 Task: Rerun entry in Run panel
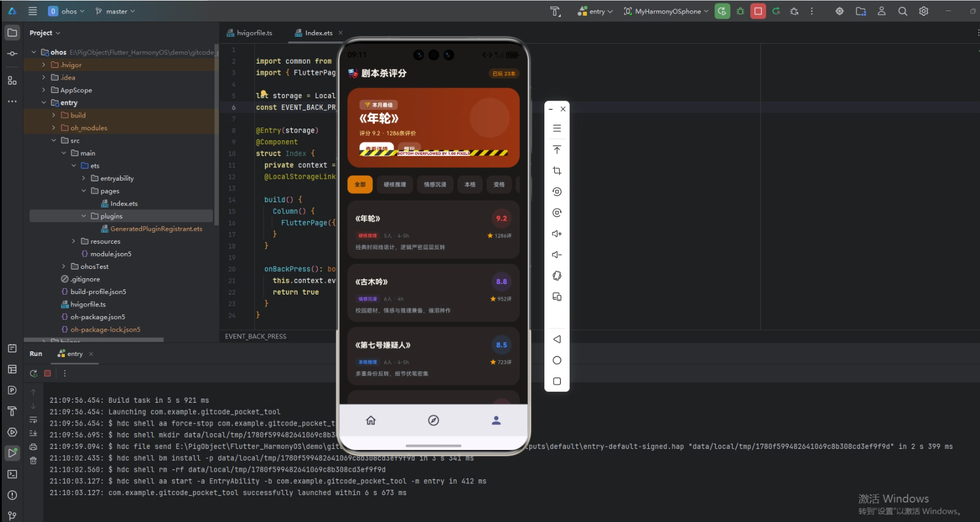pos(33,373)
